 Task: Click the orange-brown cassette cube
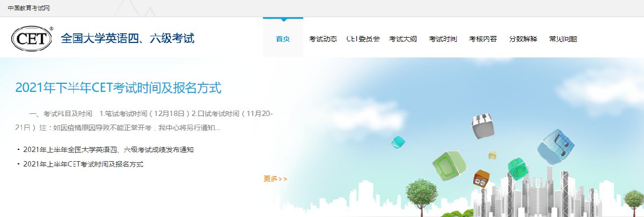pos(481,178)
